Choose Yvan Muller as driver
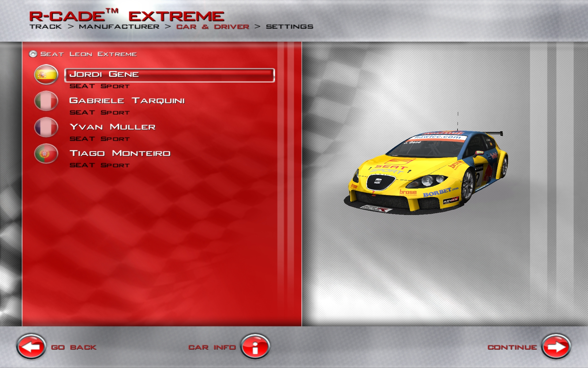The height and width of the screenshot is (368, 588). (x=112, y=127)
